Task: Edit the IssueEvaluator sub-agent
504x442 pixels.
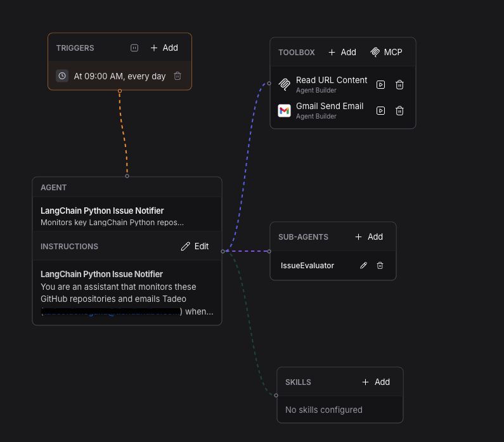Action: click(x=363, y=265)
